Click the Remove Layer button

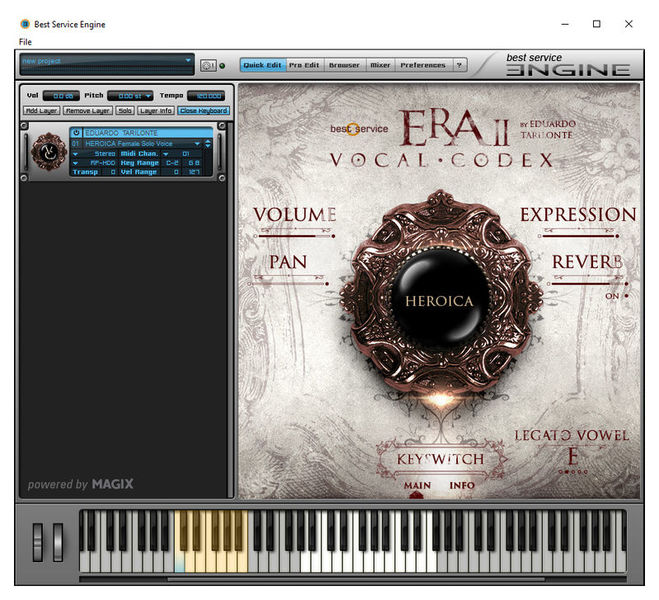(88, 111)
